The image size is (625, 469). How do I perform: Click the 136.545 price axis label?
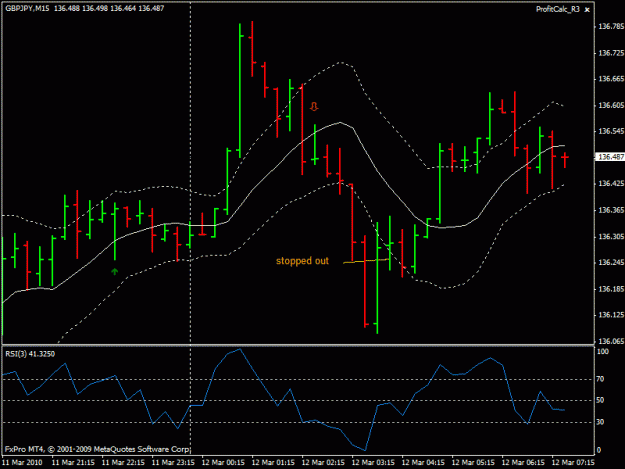pos(611,131)
